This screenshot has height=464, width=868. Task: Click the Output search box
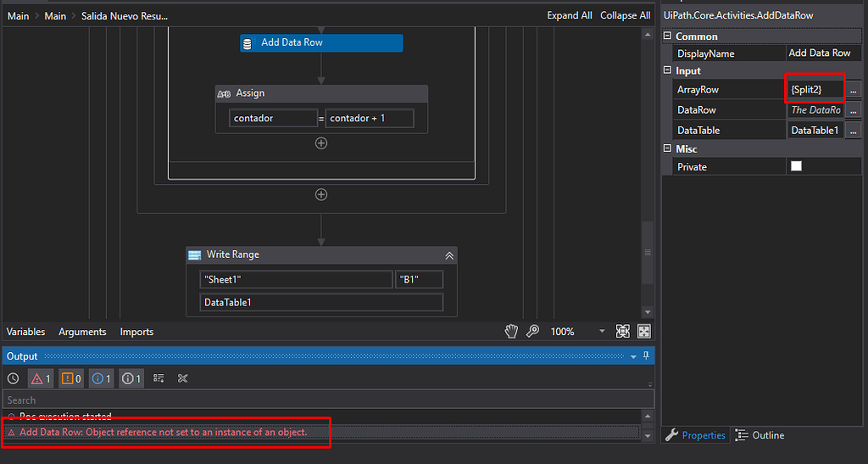[x=328, y=400]
